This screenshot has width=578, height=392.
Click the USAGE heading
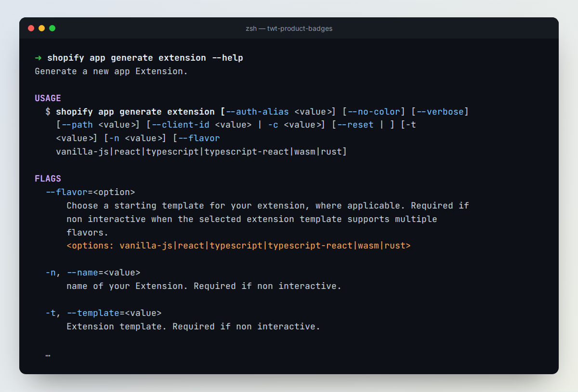pyautogui.click(x=48, y=98)
